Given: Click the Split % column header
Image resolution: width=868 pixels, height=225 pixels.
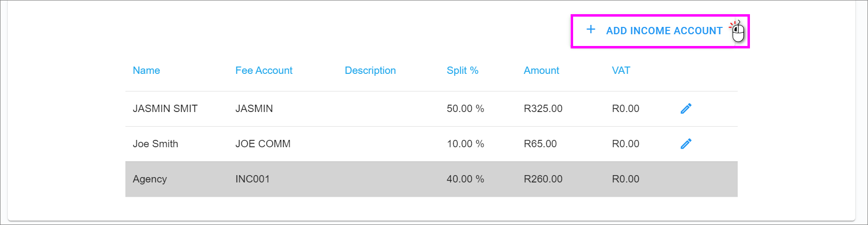Looking at the screenshot, I should point(462,70).
